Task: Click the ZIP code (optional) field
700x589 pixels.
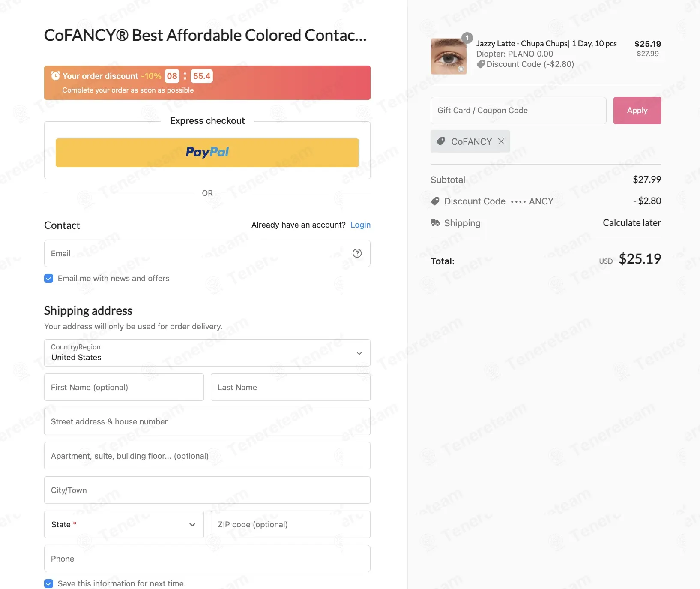Action: pos(290,524)
